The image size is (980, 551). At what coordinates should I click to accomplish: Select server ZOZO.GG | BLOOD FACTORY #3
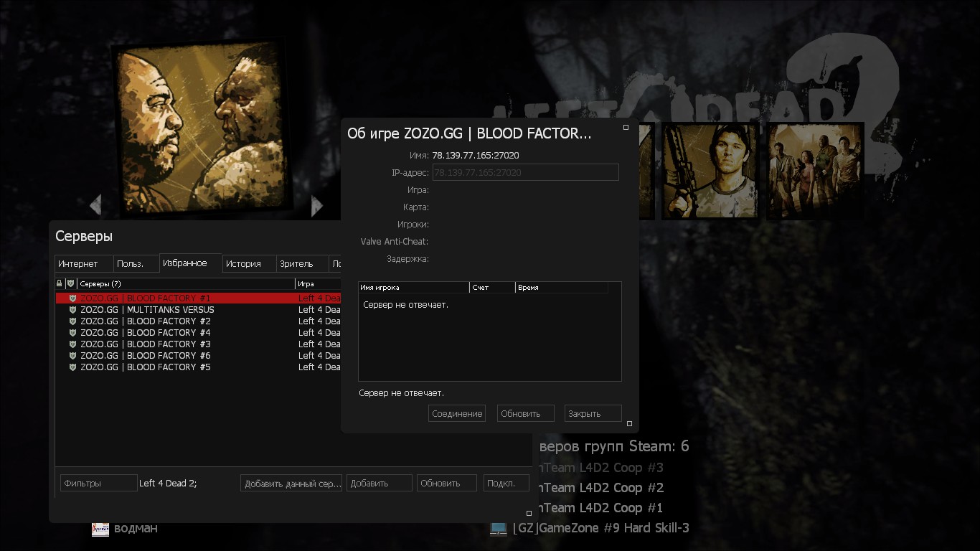point(198,344)
